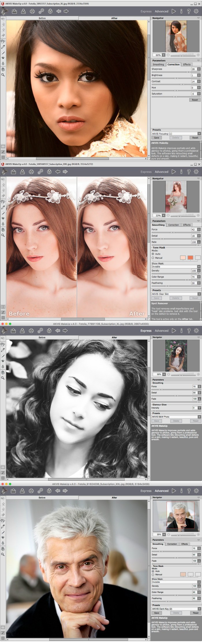
Task: Switch to the Effects tab in the topmost window
Action: [187, 64]
